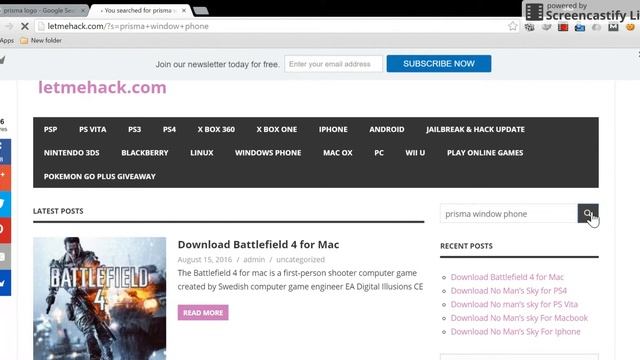Open JAILBREAK & HACK UPDATE menu
Image resolution: width=640 pixels, height=360 pixels.
[x=476, y=129]
